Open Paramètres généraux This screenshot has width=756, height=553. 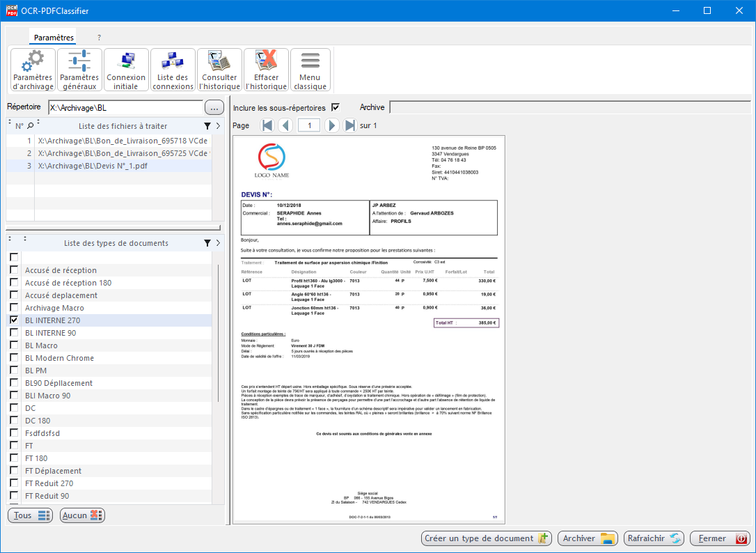pyautogui.click(x=79, y=70)
